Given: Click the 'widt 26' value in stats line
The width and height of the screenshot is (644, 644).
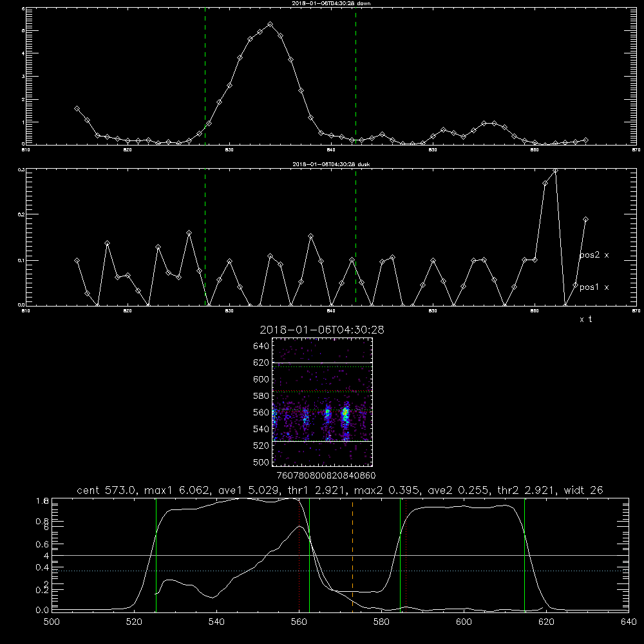Looking at the screenshot, I should 583,490.
